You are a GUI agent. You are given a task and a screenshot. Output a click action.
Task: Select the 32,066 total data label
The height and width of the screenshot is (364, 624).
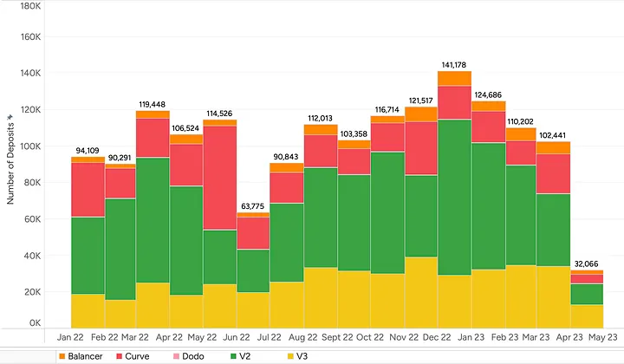click(588, 263)
